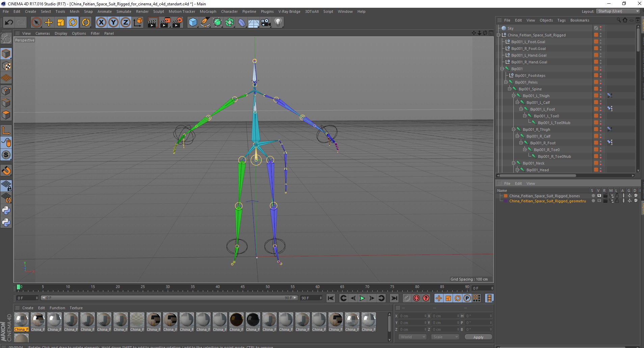Open the Layout dropdown
This screenshot has width=644, height=348.
[x=618, y=11]
